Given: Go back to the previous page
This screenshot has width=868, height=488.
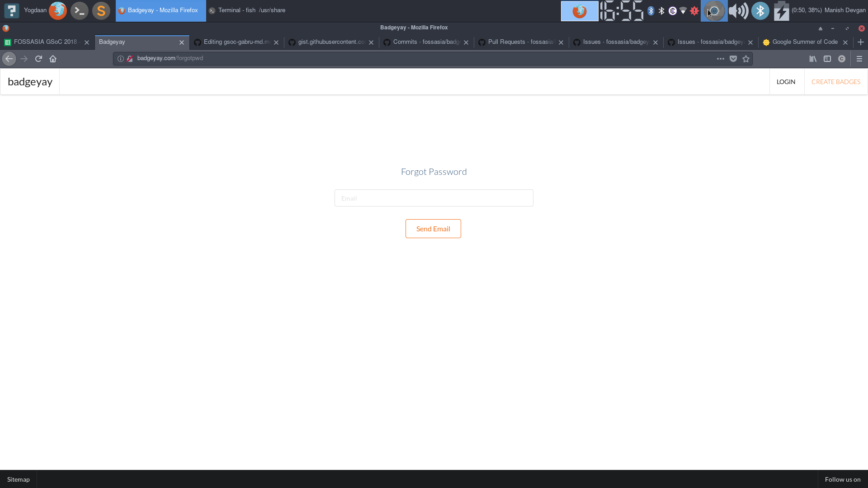Looking at the screenshot, I should click(x=9, y=59).
